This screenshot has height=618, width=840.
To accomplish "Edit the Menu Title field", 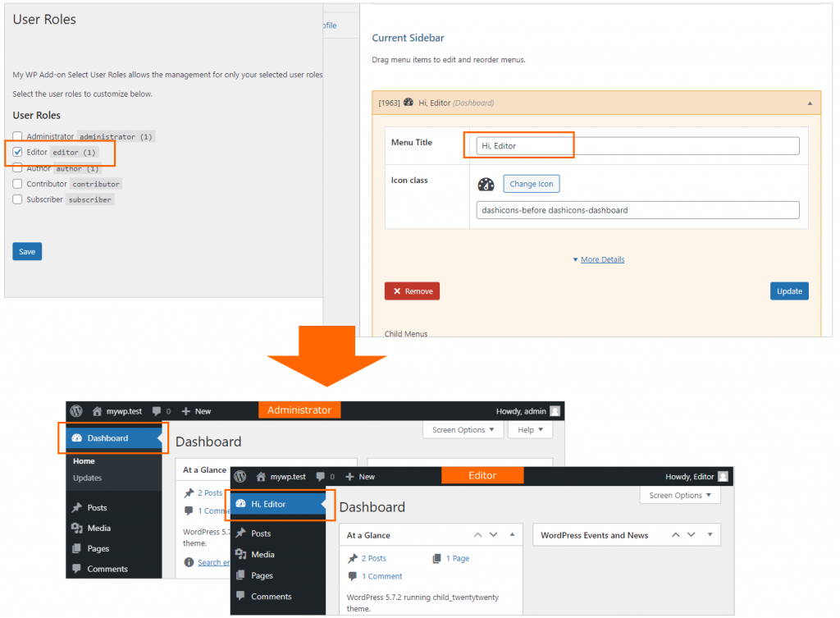I will coord(638,146).
